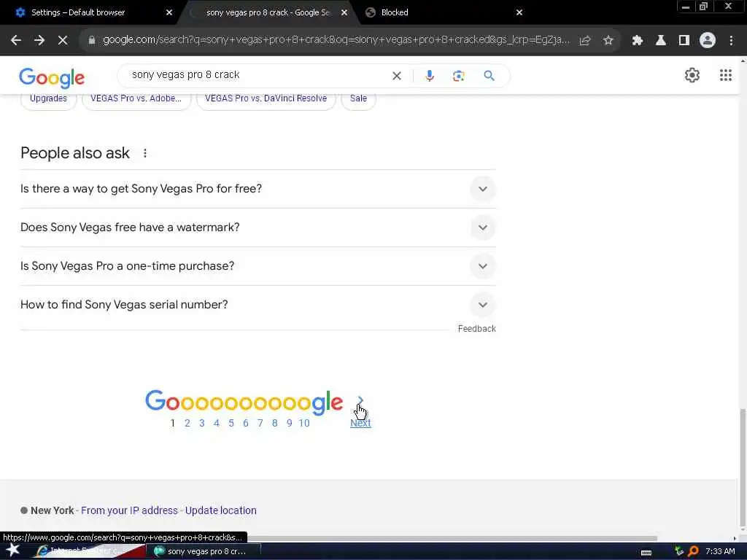View site info via the lock icon
The height and width of the screenshot is (560, 747).
[92, 41]
